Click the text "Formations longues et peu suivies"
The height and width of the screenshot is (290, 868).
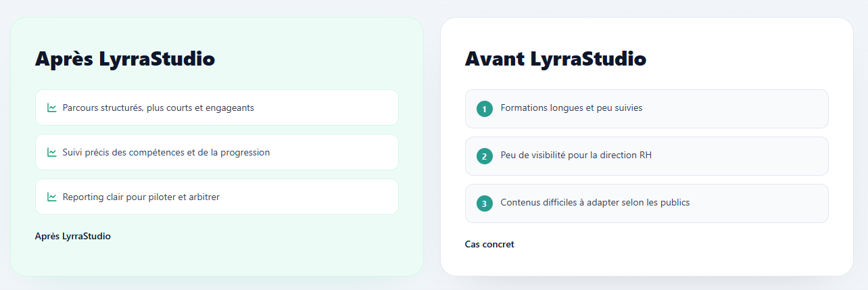[x=571, y=107]
